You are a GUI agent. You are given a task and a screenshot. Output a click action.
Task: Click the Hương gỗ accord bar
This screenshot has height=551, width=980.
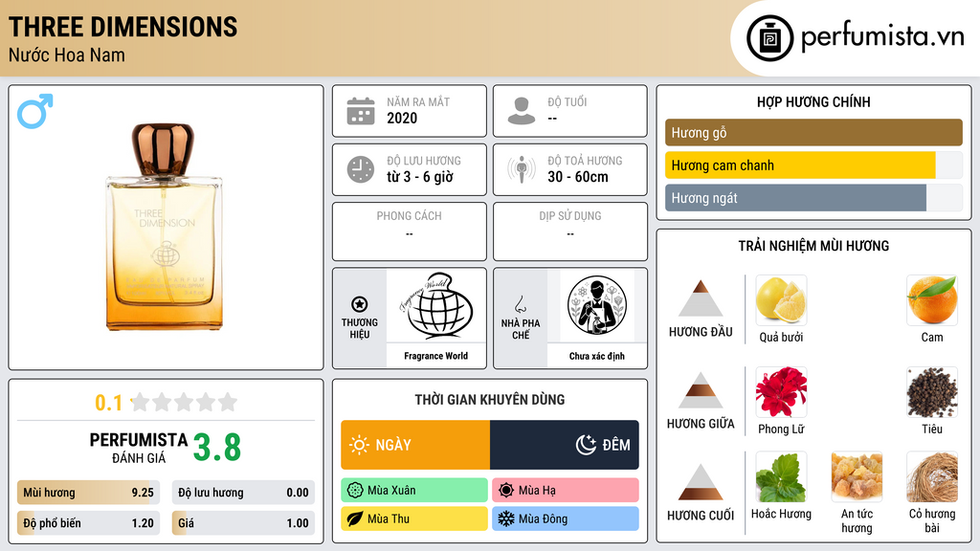[813, 132]
